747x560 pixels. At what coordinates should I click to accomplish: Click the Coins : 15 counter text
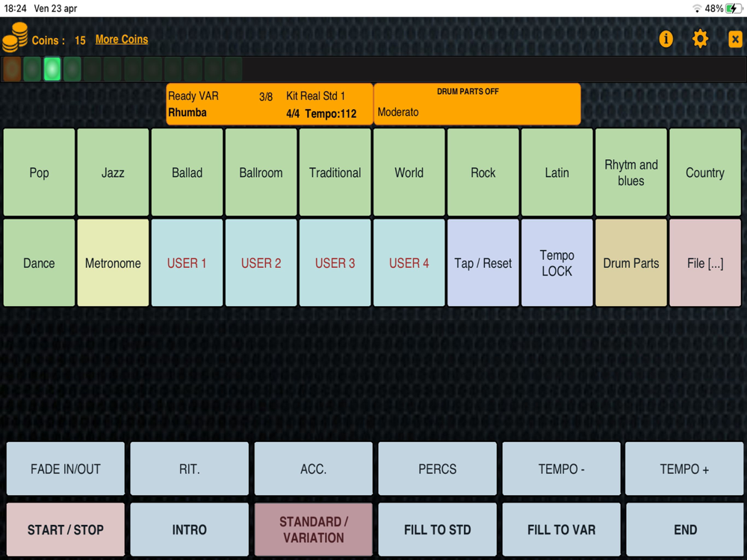[x=58, y=40]
